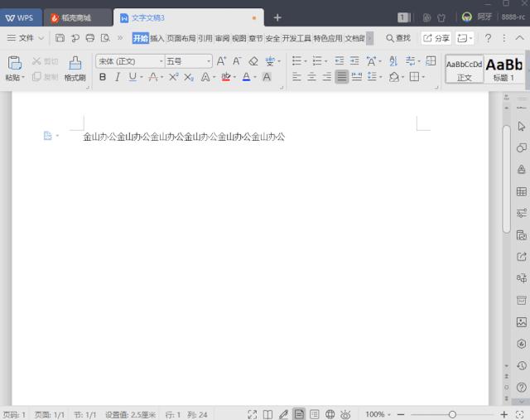530x420 pixels.
Task: Expand the Paste options arrow
Action: (x=23, y=78)
